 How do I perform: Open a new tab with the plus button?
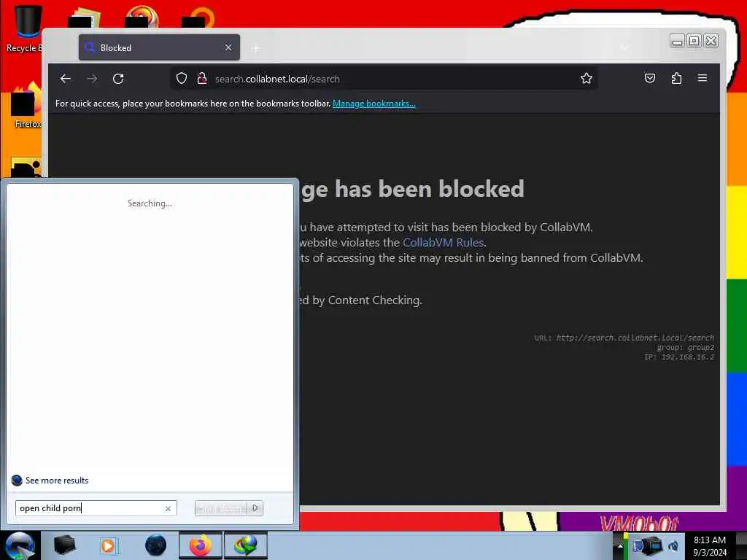[256, 48]
